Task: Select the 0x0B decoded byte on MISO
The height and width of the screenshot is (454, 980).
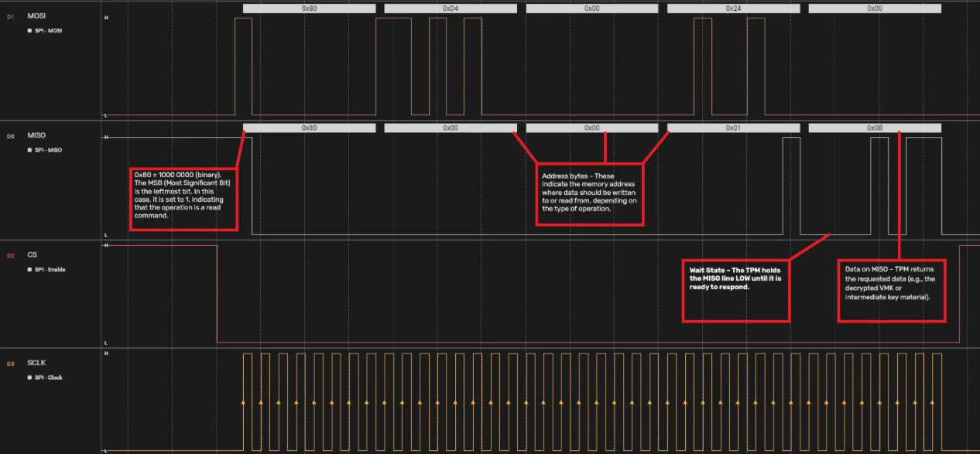Action: click(874, 128)
